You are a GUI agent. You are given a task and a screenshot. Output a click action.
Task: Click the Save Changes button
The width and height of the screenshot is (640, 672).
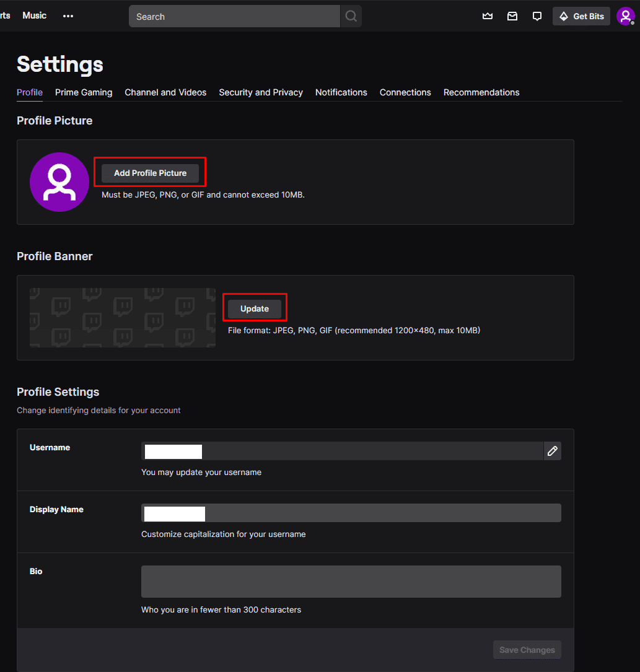(527, 650)
